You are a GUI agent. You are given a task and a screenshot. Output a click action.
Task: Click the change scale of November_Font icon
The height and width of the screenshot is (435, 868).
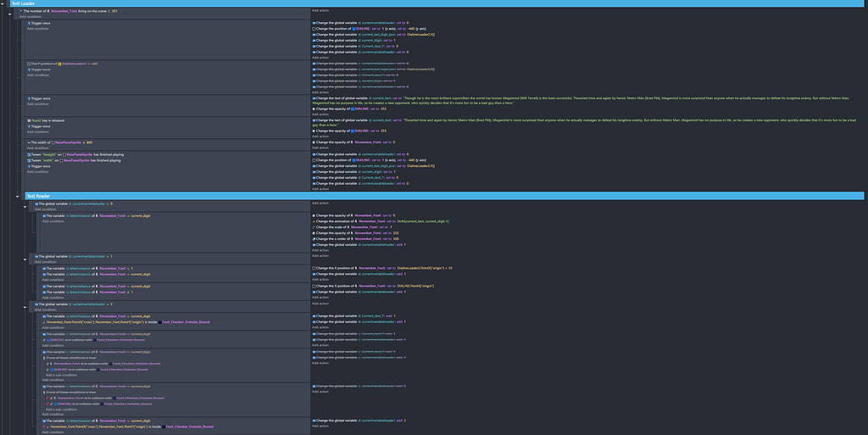tap(314, 227)
